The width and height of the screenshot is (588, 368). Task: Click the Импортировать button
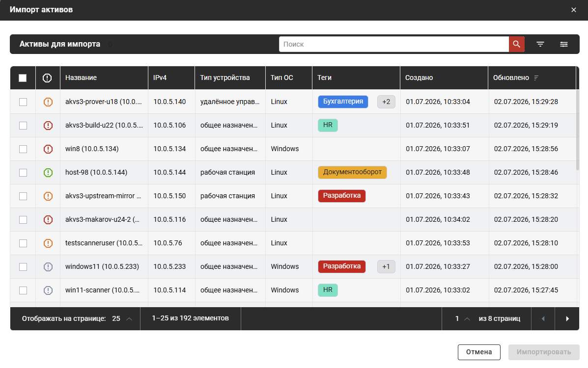544,352
